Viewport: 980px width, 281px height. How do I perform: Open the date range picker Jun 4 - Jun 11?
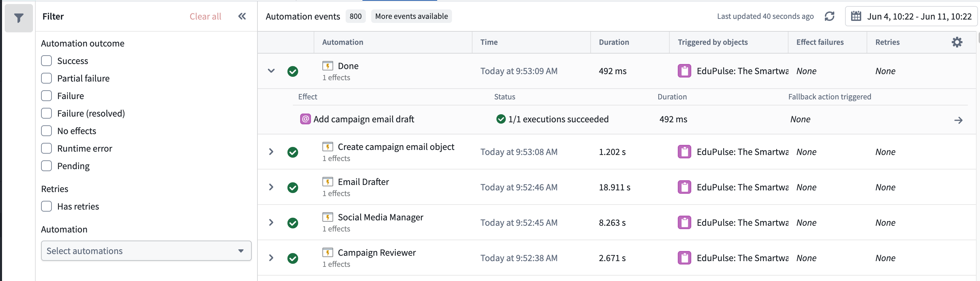[x=911, y=17]
